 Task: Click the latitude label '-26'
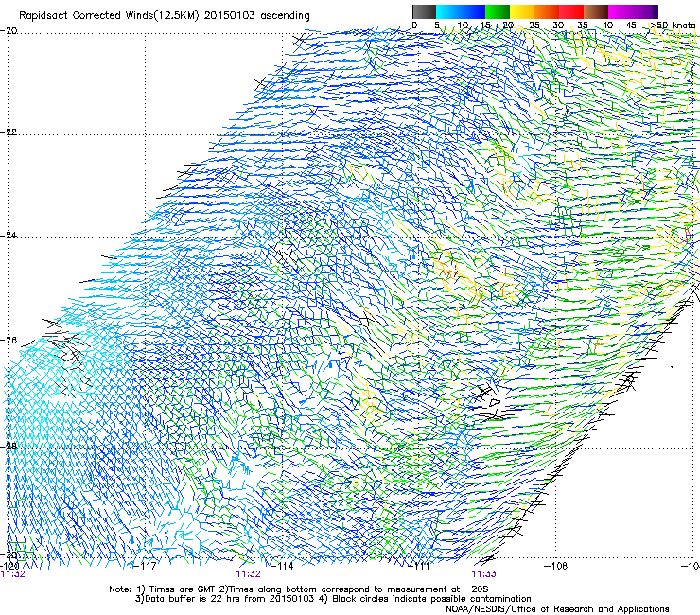[9, 341]
